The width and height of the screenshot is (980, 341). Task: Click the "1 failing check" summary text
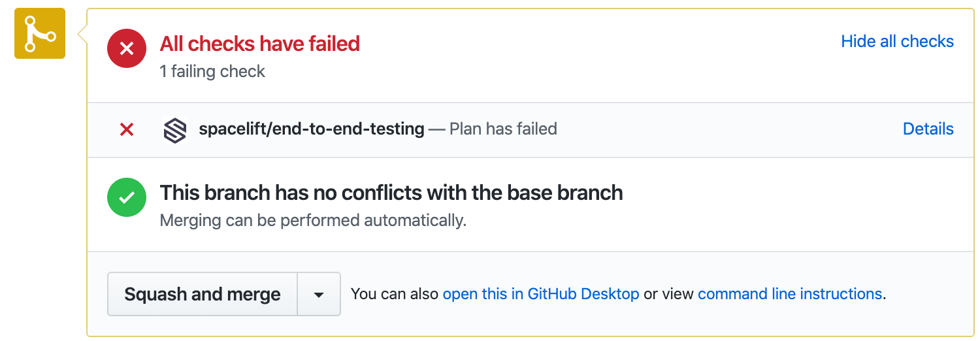pos(212,71)
